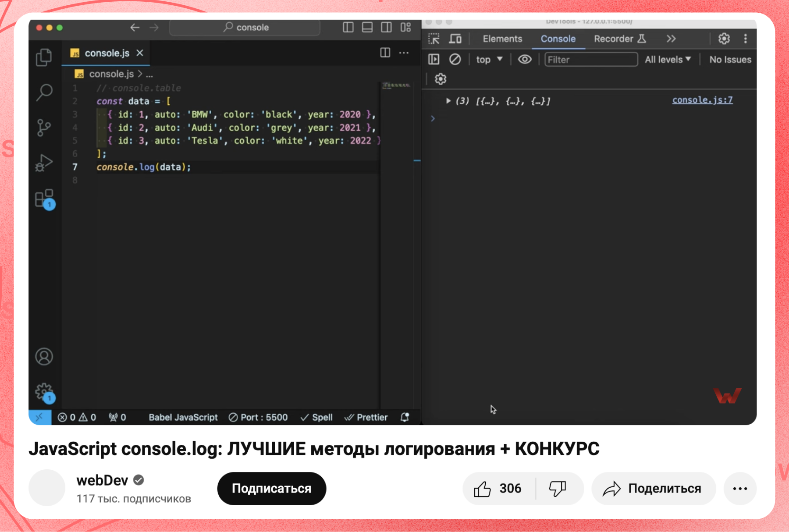Viewport: 789px width, 532px height.
Task: Open Extensions view with update badge
Action: pos(45,199)
